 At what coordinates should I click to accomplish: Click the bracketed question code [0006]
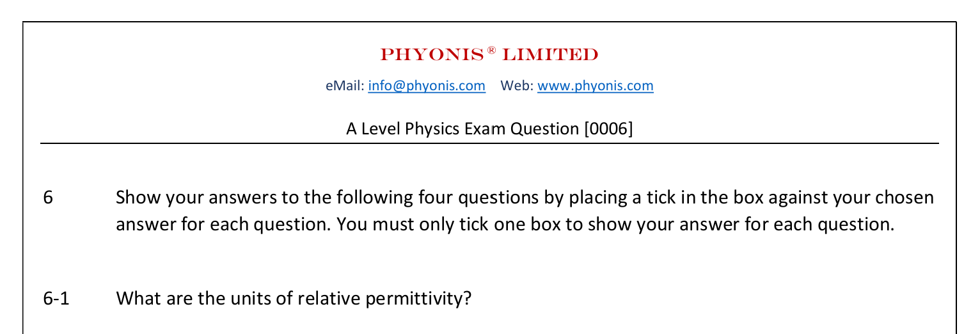(608, 129)
